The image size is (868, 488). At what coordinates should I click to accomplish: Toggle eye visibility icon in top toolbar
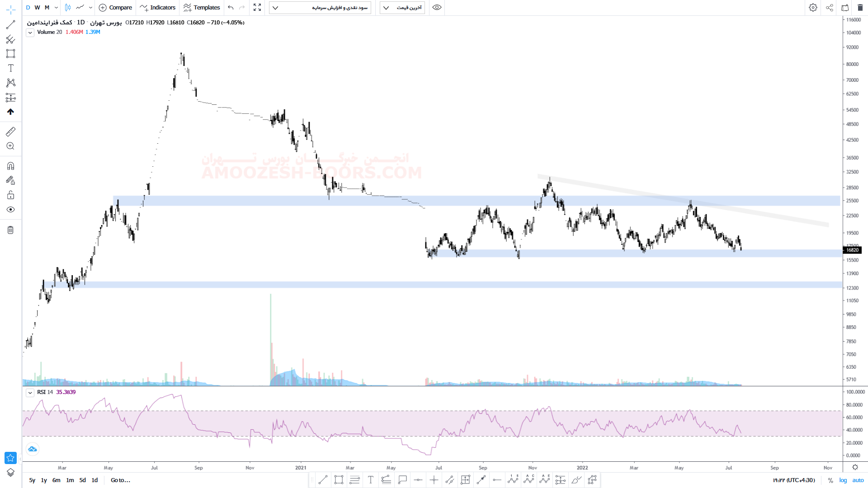coord(437,8)
